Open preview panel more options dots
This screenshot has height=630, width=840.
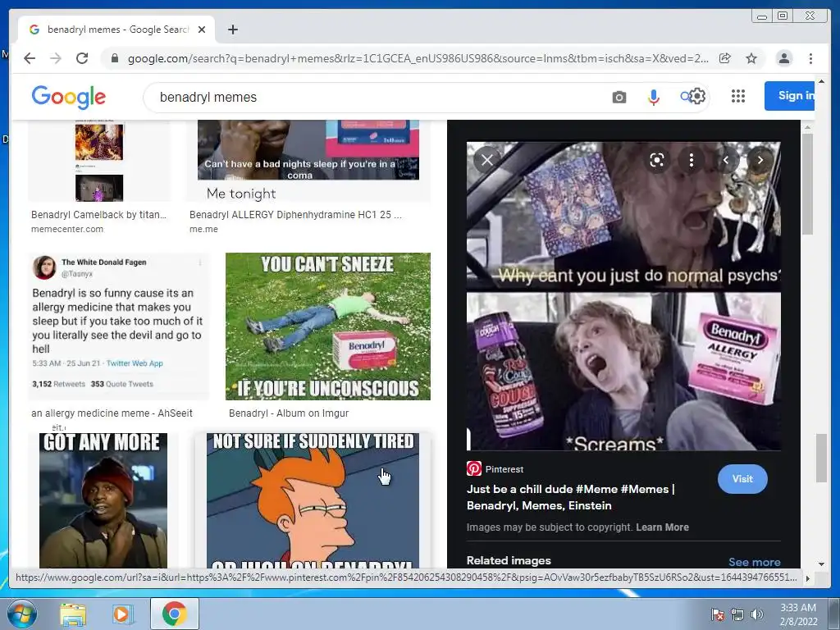tap(691, 160)
